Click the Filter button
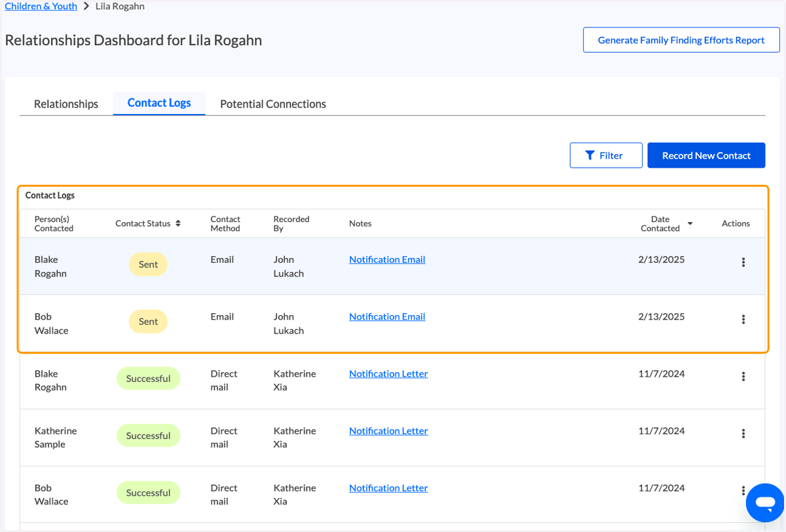Image resolution: width=786 pixels, height=532 pixels. (x=606, y=155)
